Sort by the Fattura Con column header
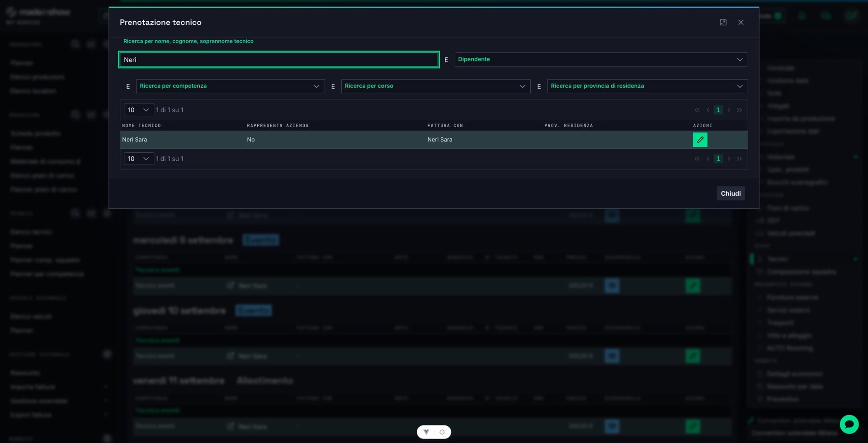868x443 pixels. (445, 126)
